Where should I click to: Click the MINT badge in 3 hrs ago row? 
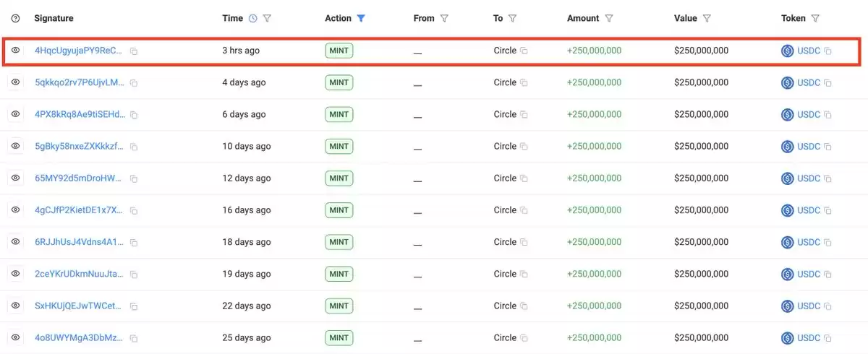(x=339, y=51)
